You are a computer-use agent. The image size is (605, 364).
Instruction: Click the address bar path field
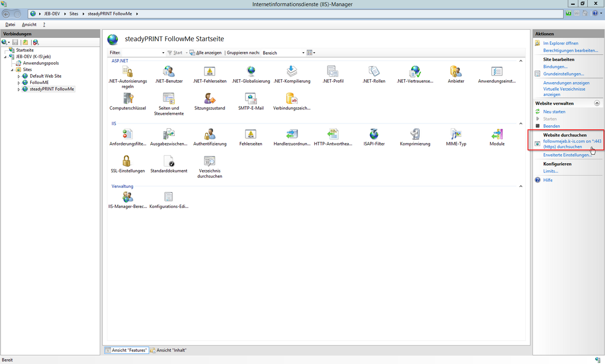pyautogui.click(x=295, y=13)
